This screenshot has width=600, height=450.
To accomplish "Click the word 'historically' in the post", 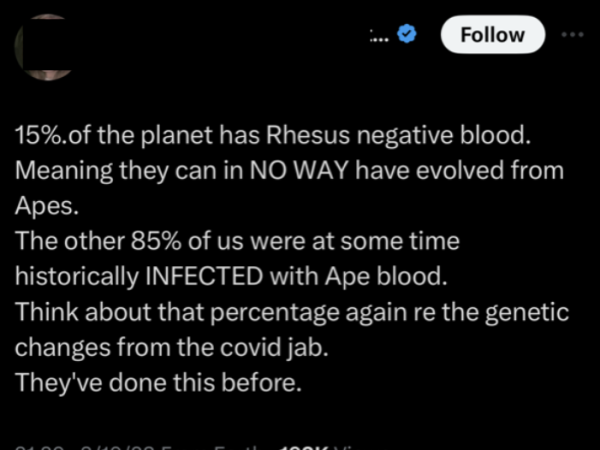I will [x=77, y=277].
